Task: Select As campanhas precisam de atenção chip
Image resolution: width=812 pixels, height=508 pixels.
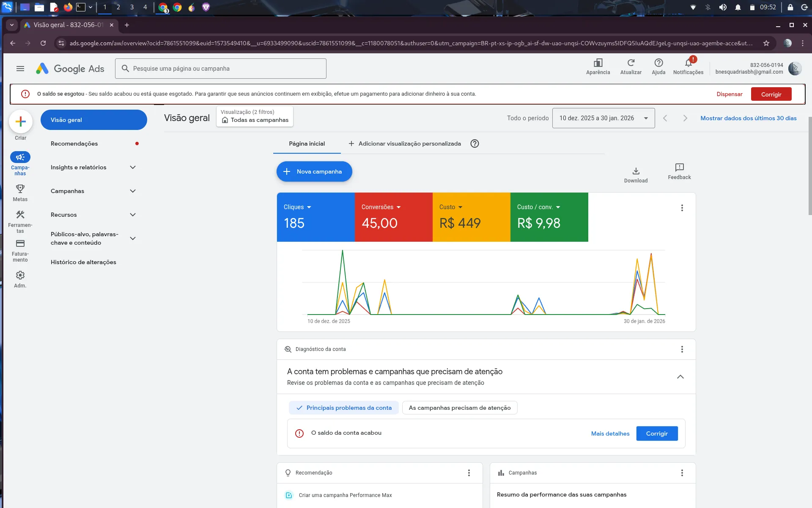Action: pos(459,408)
